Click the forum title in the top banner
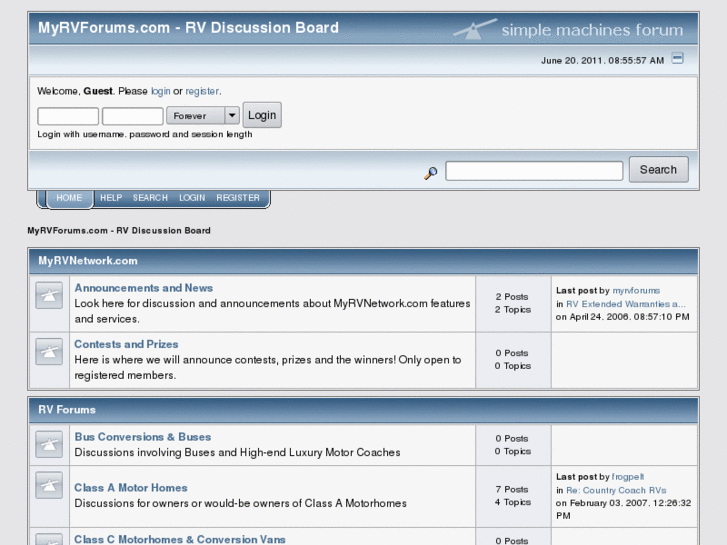The image size is (727, 545). [x=188, y=28]
